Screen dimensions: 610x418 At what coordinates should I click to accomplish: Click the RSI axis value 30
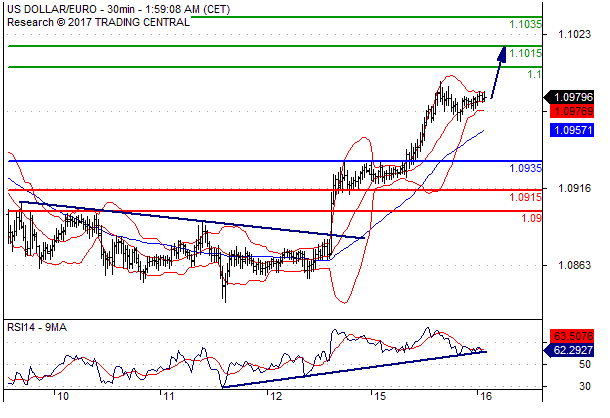pyautogui.click(x=585, y=386)
